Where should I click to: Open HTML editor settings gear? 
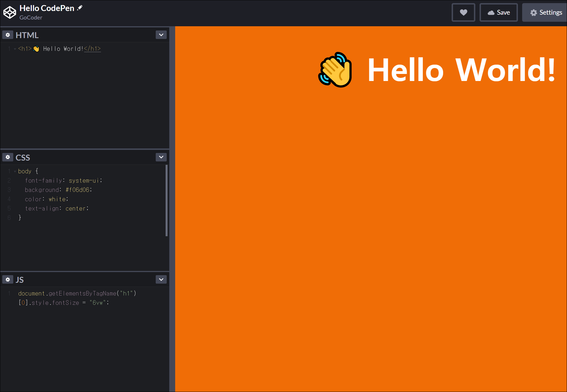[x=8, y=35]
